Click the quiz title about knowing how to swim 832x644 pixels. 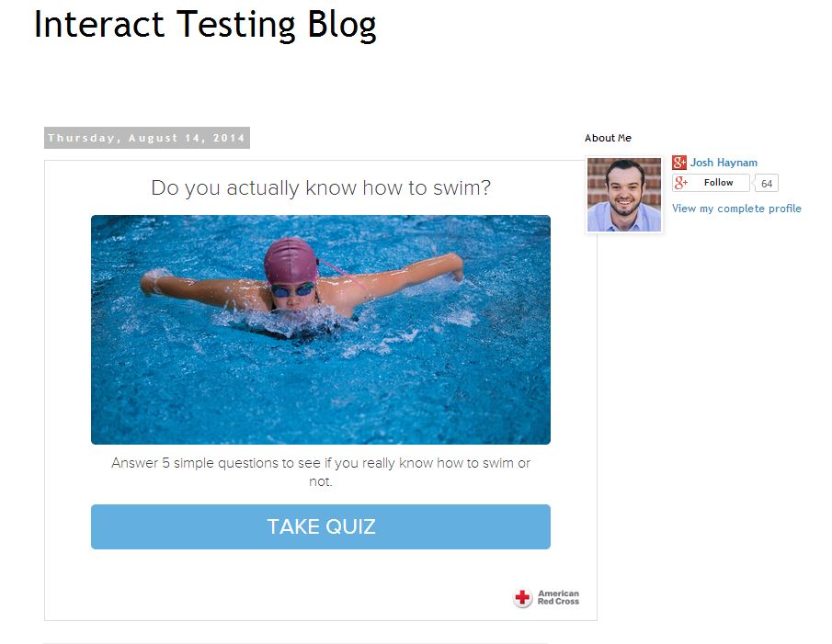(321, 187)
